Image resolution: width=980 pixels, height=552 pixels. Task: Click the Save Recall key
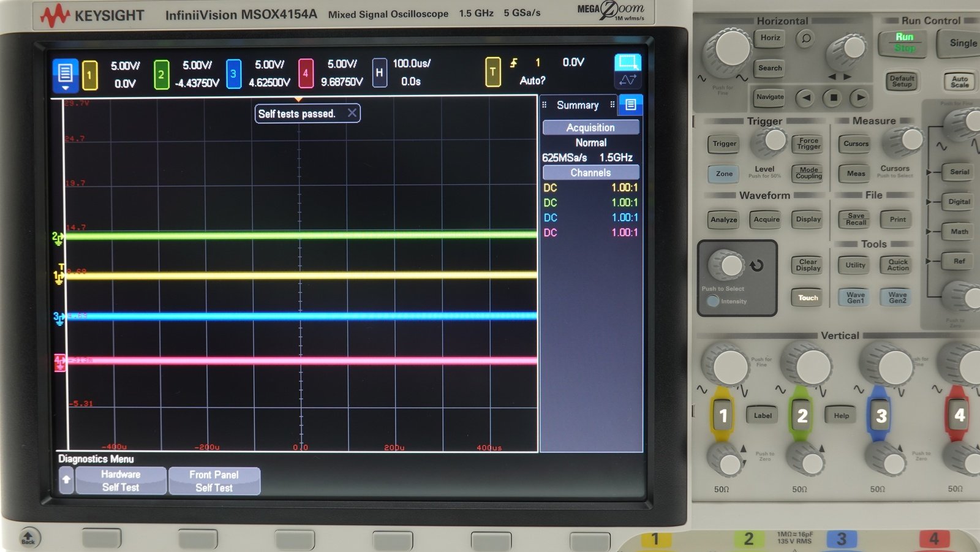856,219
